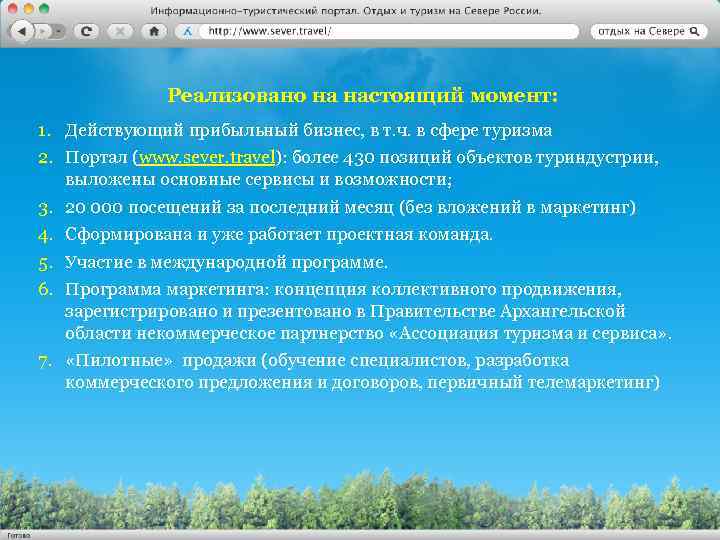This screenshot has width=720, height=540.
Task: Click the line "Действующий прибыльный бизнес"
Action: (x=215, y=130)
